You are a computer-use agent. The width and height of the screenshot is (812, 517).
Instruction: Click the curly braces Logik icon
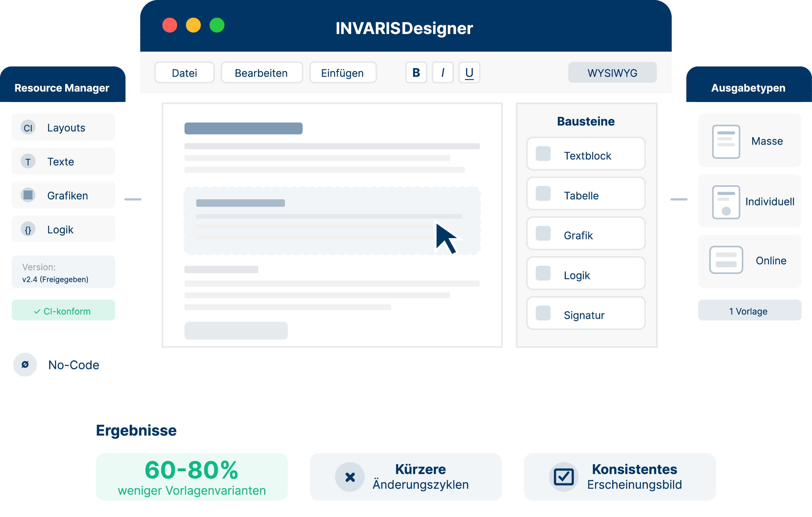tap(28, 230)
